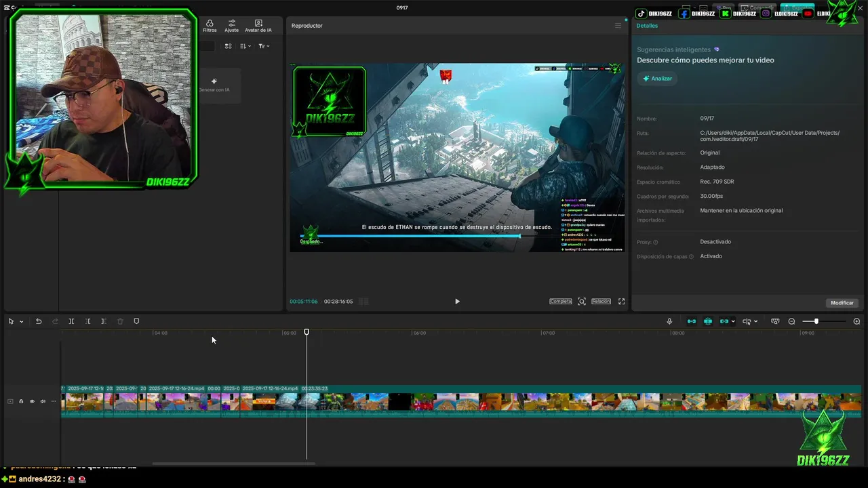Click the player video preview

pos(457,157)
